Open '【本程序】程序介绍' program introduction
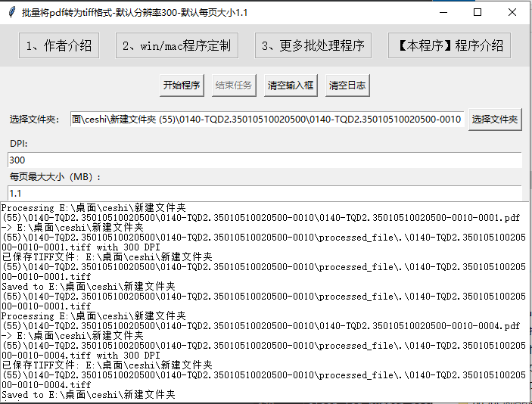This screenshot has width=532, height=404. [450, 45]
